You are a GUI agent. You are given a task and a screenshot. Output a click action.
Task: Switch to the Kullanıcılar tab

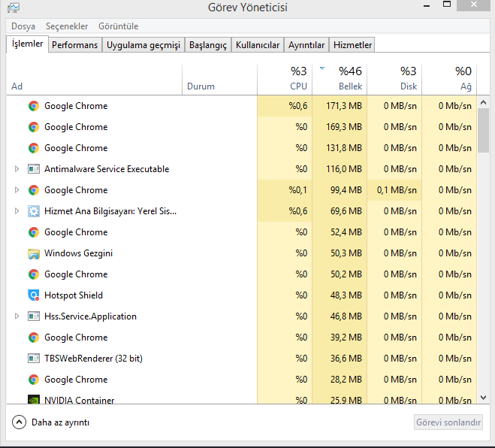point(258,45)
